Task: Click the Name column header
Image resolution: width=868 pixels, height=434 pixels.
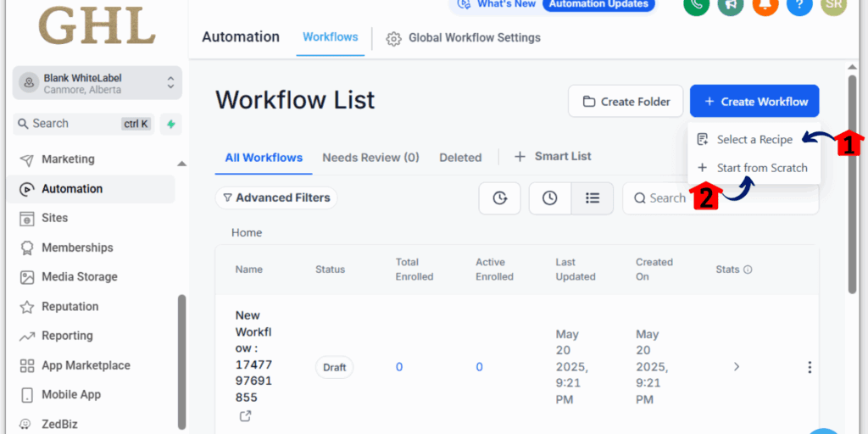Action: coord(249,270)
